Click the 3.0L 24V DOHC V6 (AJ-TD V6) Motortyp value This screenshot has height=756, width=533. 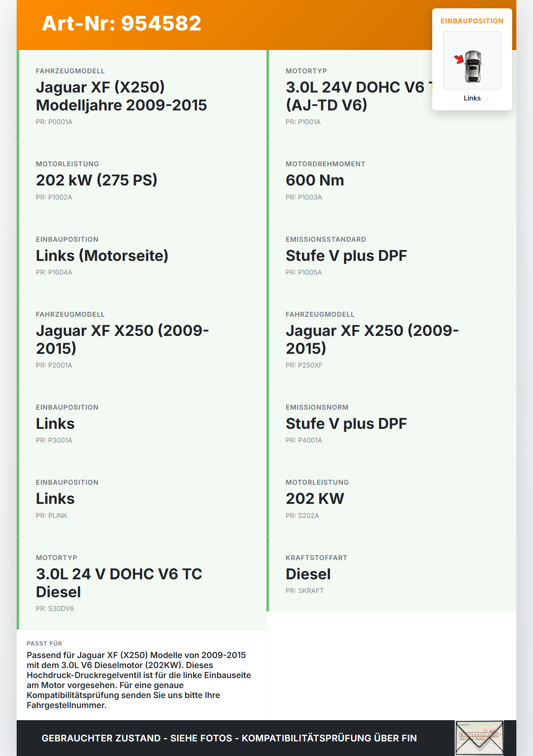(x=358, y=96)
